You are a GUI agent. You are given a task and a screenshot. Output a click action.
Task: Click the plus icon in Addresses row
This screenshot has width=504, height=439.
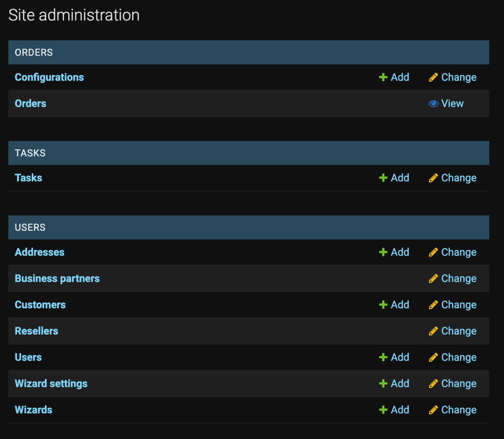tap(383, 252)
